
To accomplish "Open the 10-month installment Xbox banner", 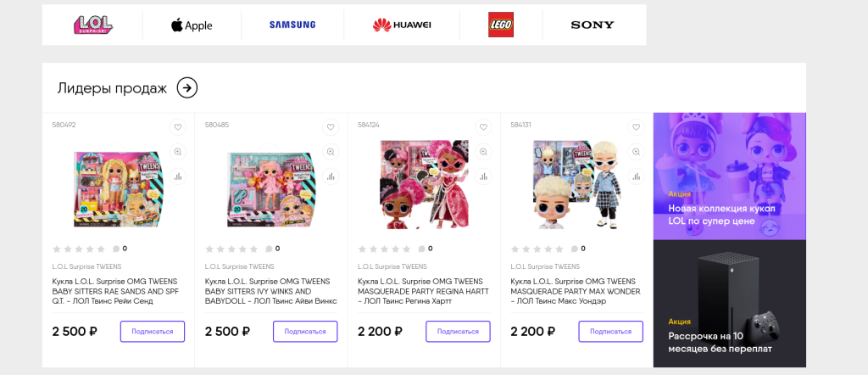I will (x=729, y=304).
